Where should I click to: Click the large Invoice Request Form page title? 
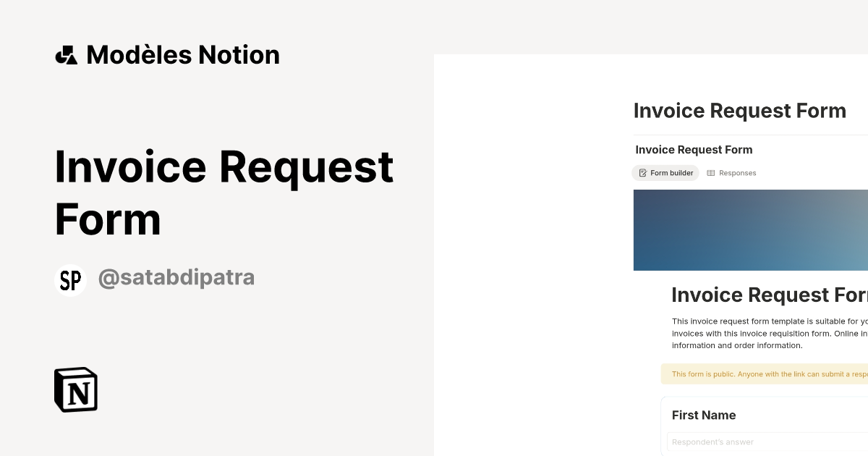click(x=739, y=111)
